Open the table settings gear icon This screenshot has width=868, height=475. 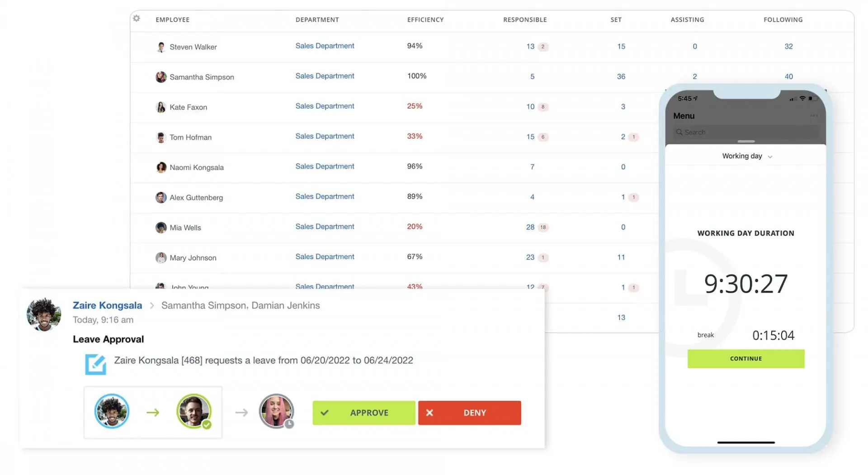(x=137, y=19)
